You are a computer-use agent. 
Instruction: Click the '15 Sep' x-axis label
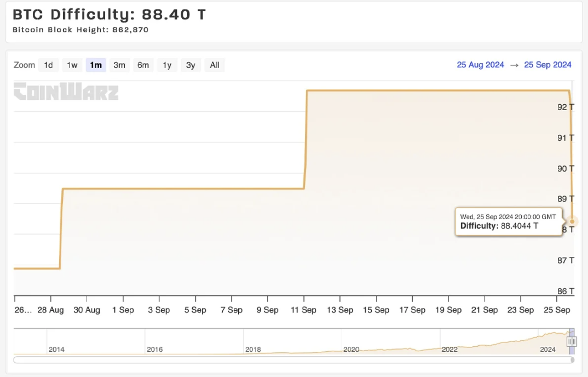pyautogui.click(x=376, y=310)
